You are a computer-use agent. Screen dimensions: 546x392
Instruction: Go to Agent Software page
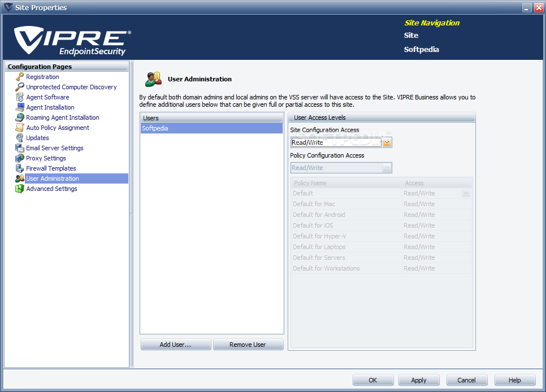click(x=47, y=97)
